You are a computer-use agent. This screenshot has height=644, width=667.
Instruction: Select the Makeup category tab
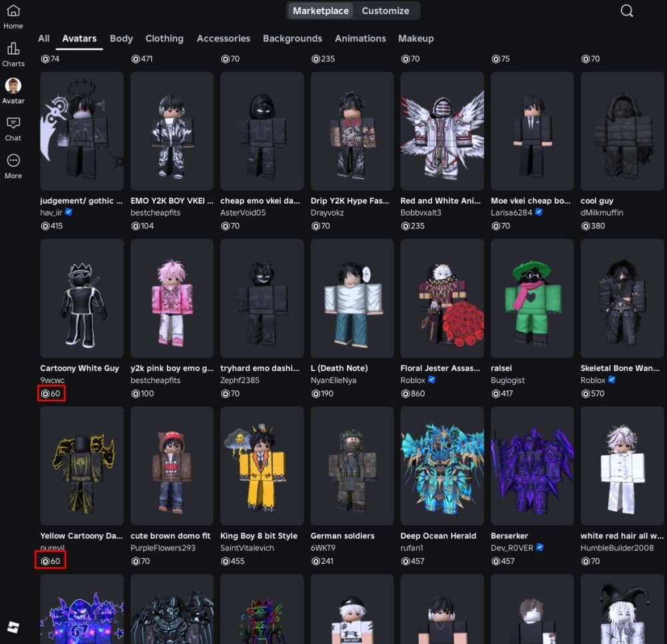click(416, 38)
